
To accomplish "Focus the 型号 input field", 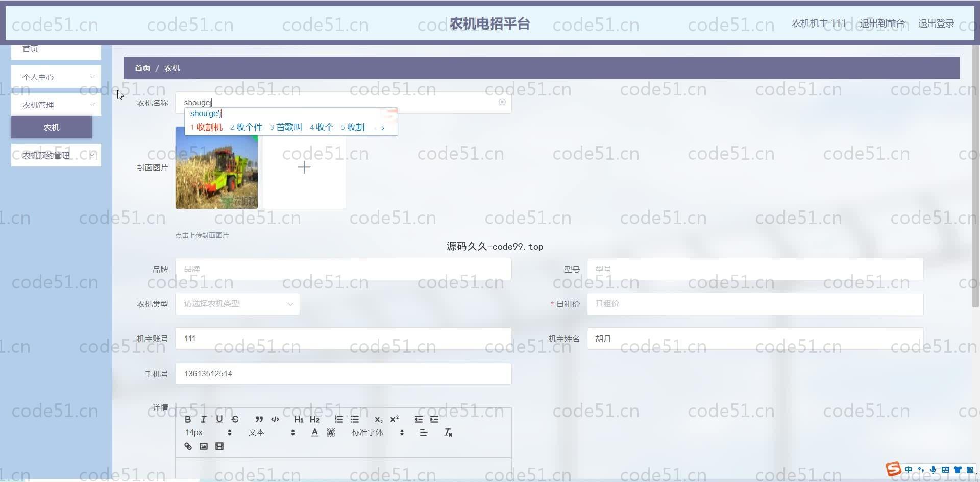I will click(755, 269).
